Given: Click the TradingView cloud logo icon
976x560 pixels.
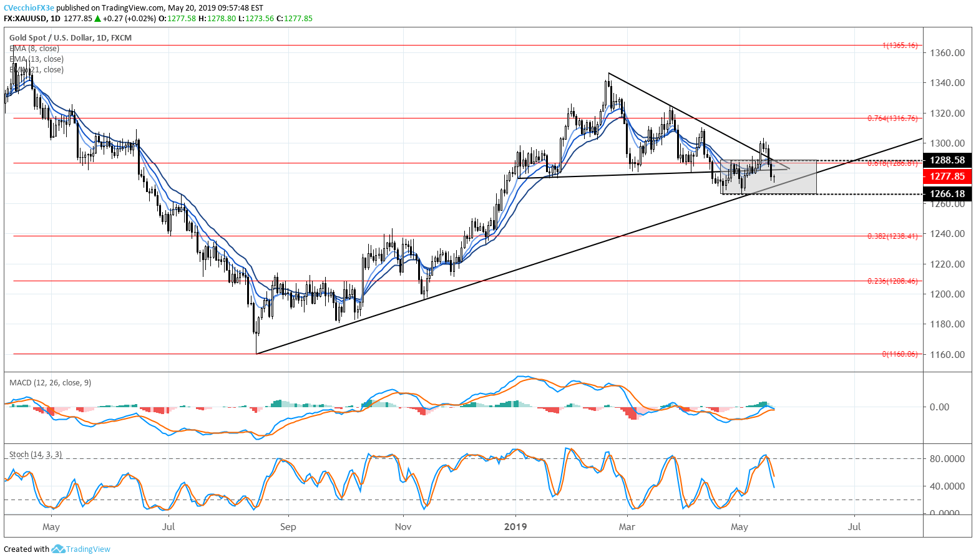Looking at the screenshot, I should click(58, 549).
